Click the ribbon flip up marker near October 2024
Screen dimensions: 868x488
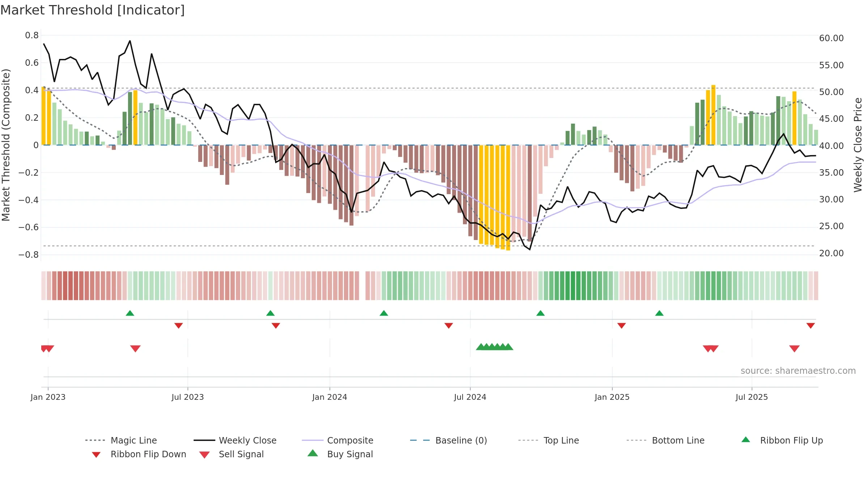click(x=540, y=313)
